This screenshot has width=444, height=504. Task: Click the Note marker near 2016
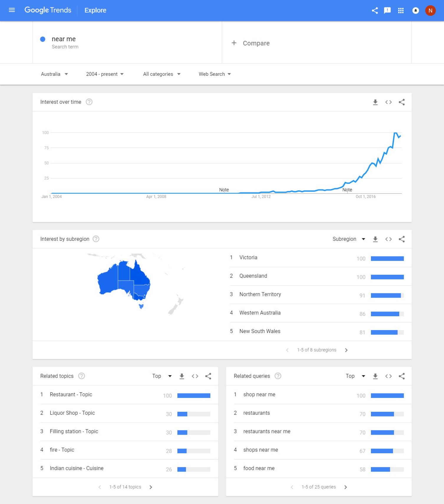347,190
